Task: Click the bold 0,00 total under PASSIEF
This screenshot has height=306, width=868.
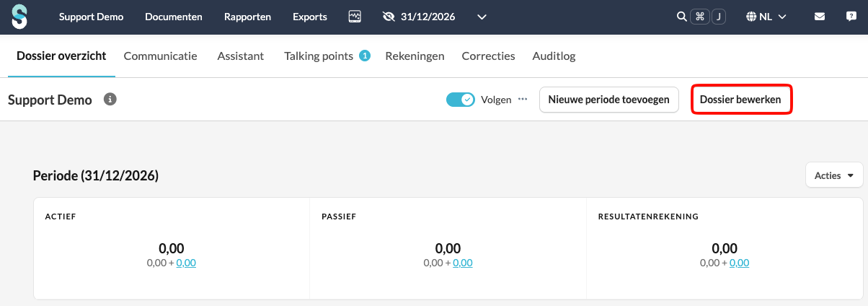Action: [448, 248]
